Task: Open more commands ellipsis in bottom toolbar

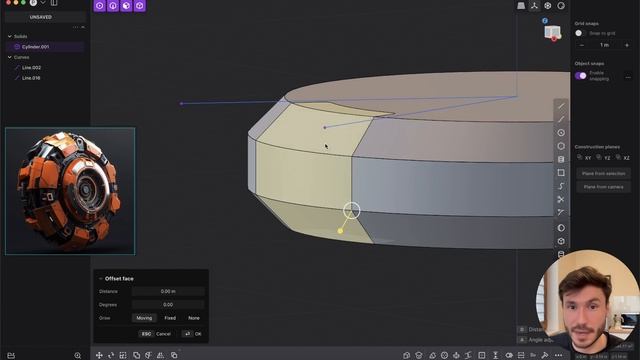Action: 558,356
